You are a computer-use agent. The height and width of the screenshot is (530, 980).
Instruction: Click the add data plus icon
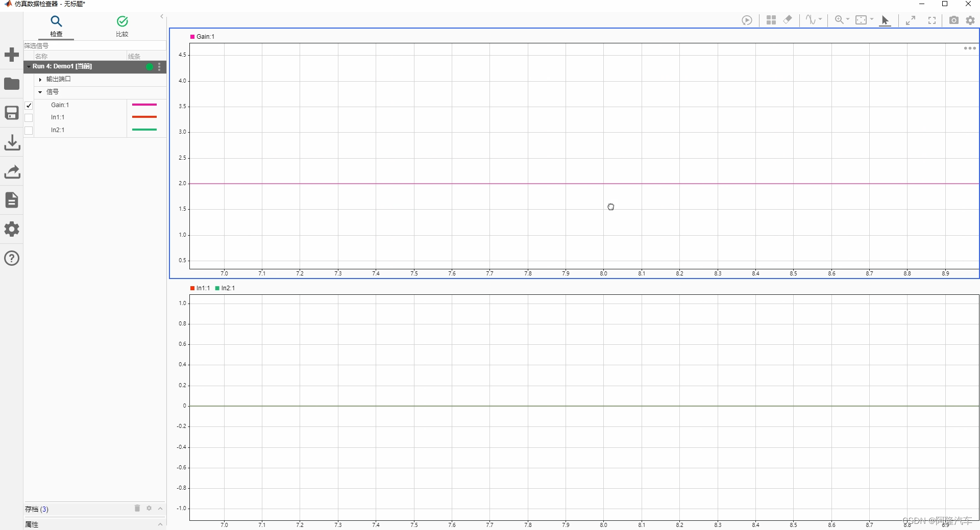[x=11, y=54]
